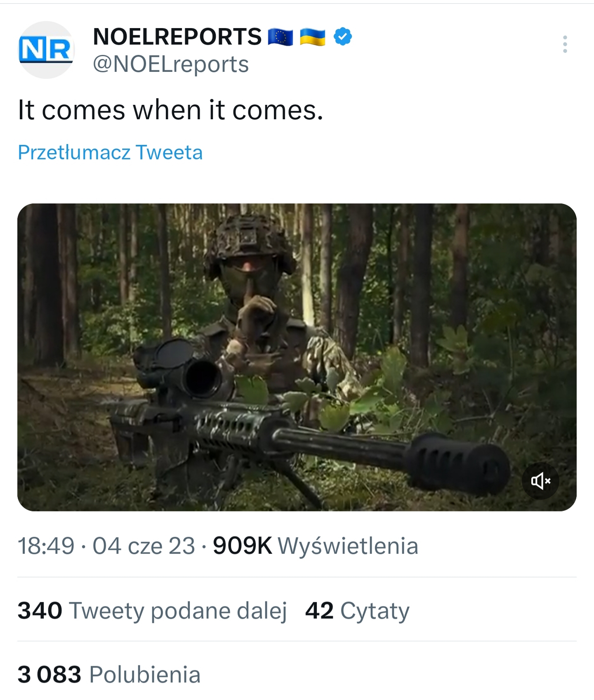Open the 909K view count

tap(243, 546)
